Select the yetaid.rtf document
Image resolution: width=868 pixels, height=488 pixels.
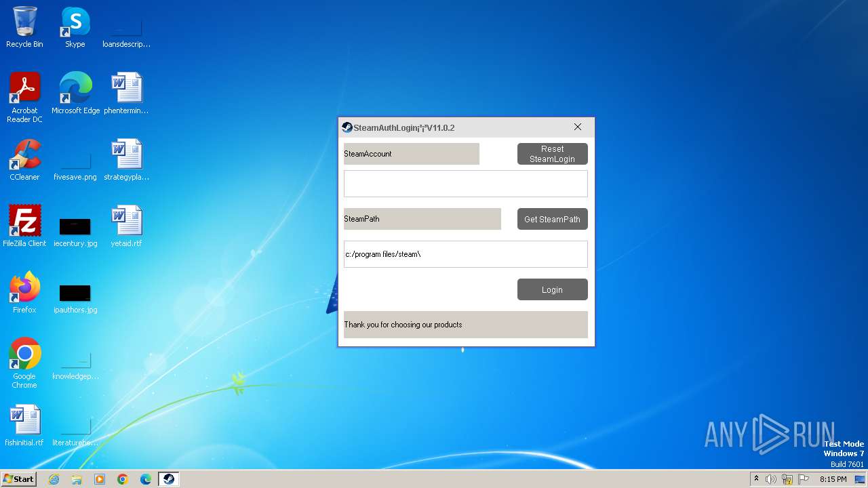pyautogui.click(x=126, y=226)
